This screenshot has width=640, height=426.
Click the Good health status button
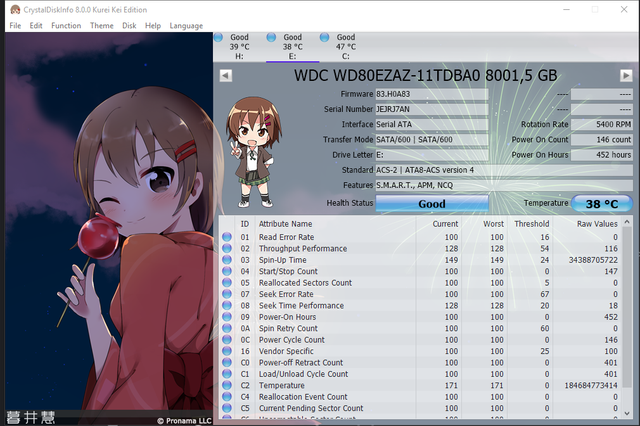(432, 203)
